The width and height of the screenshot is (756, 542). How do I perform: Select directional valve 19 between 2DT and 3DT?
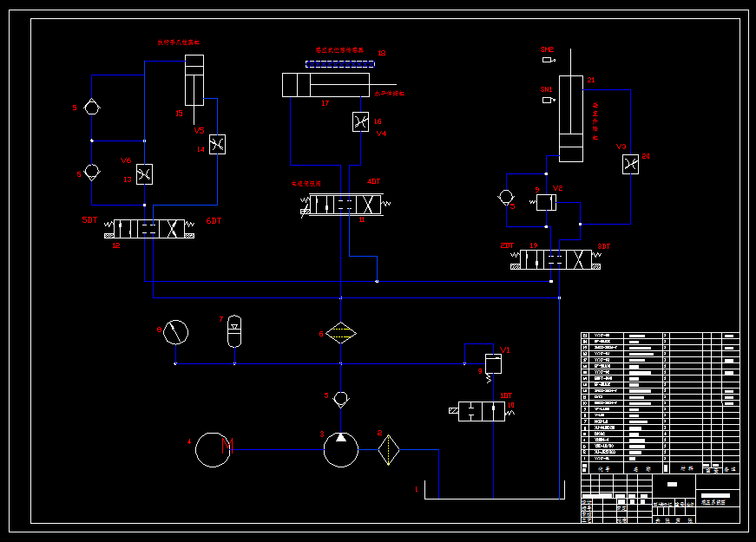tap(555, 259)
